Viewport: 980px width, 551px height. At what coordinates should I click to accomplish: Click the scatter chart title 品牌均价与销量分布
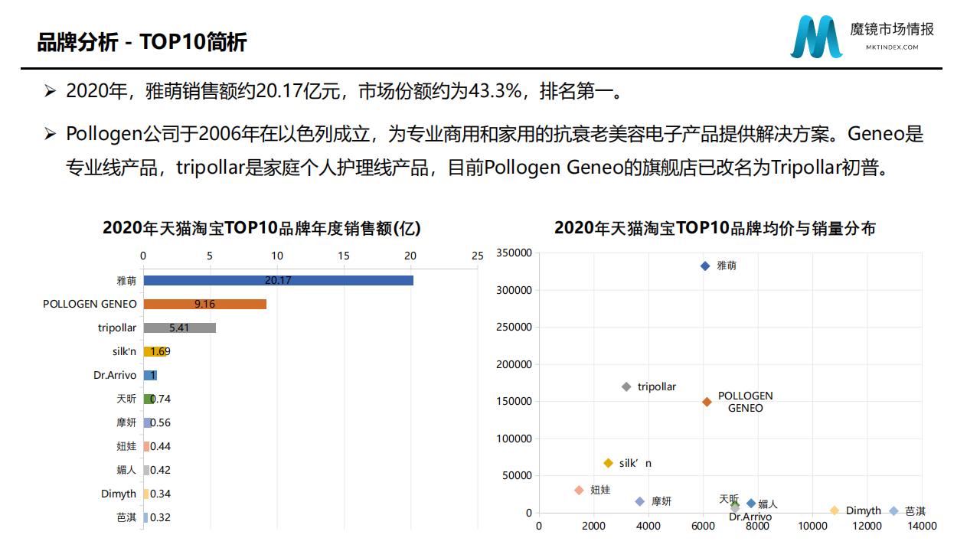pos(715,228)
